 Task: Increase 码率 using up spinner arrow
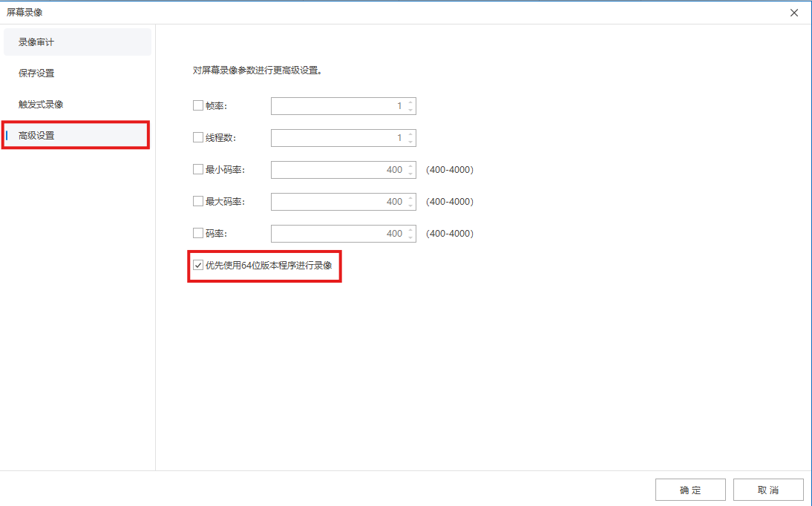pos(410,229)
